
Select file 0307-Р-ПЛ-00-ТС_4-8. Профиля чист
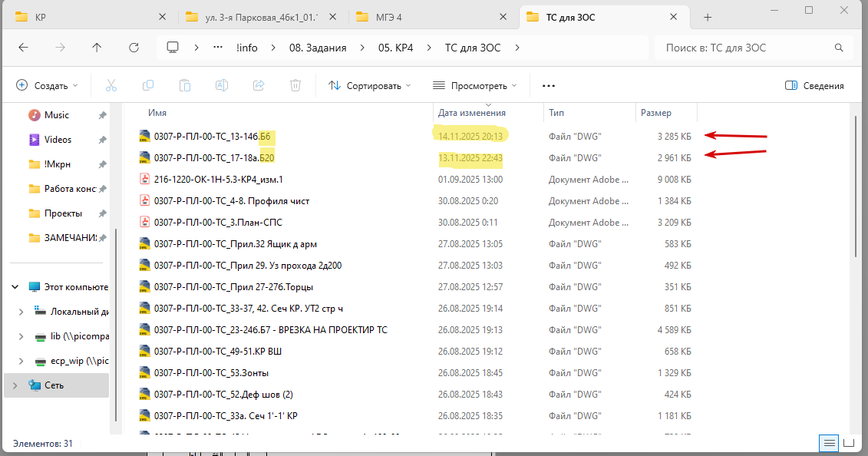(x=232, y=201)
